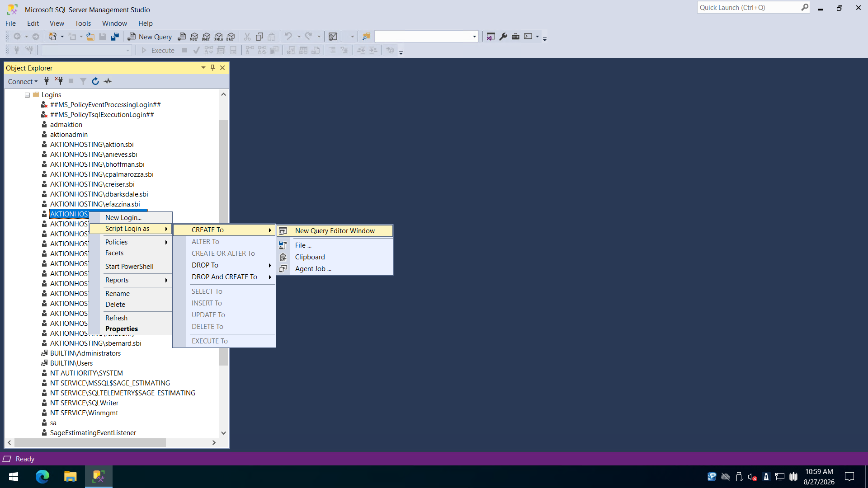The image size is (868, 488).
Task: Click Rename in the context menu
Action: pos(131,294)
